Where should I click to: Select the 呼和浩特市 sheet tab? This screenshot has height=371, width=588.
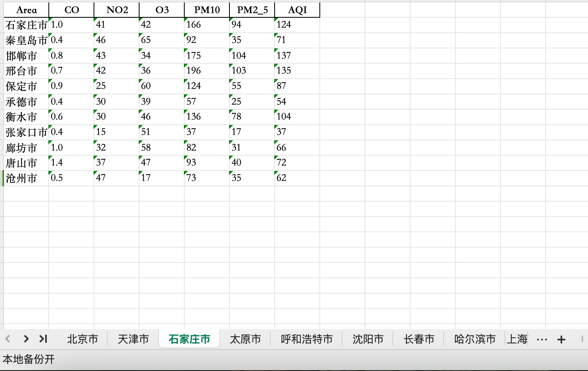[306, 339]
